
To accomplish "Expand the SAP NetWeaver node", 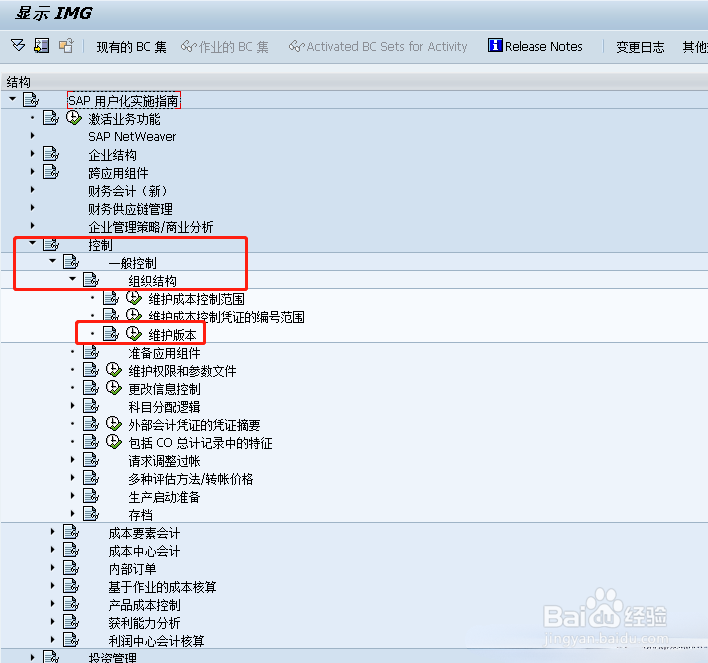I will point(32,135).
